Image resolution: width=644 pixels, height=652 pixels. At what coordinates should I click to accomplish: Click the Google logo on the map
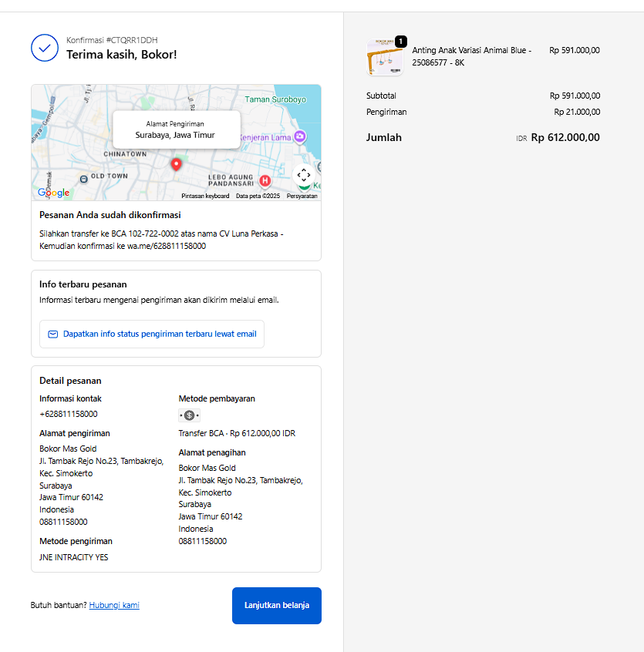[53, 193]
